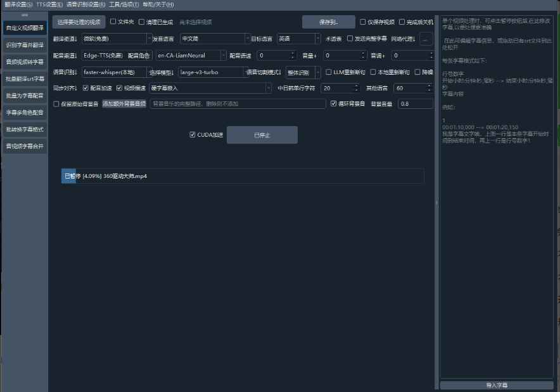Click the "..." button beside 网络代理
The height and width of the screenshot is (392, 560).
tap(425, 39)
